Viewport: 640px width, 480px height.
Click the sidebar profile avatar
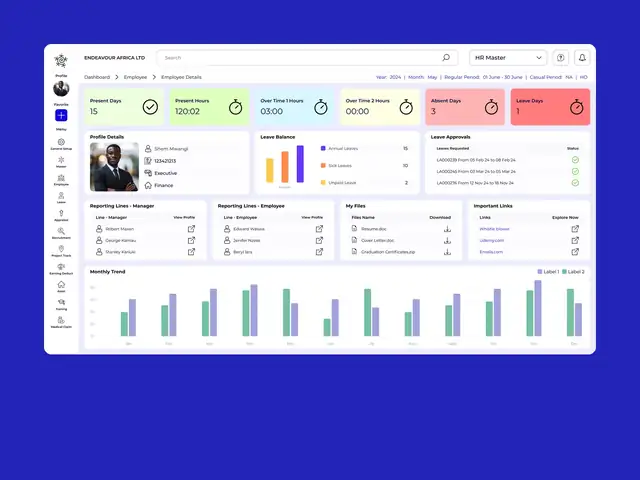(x=61, y=89)
